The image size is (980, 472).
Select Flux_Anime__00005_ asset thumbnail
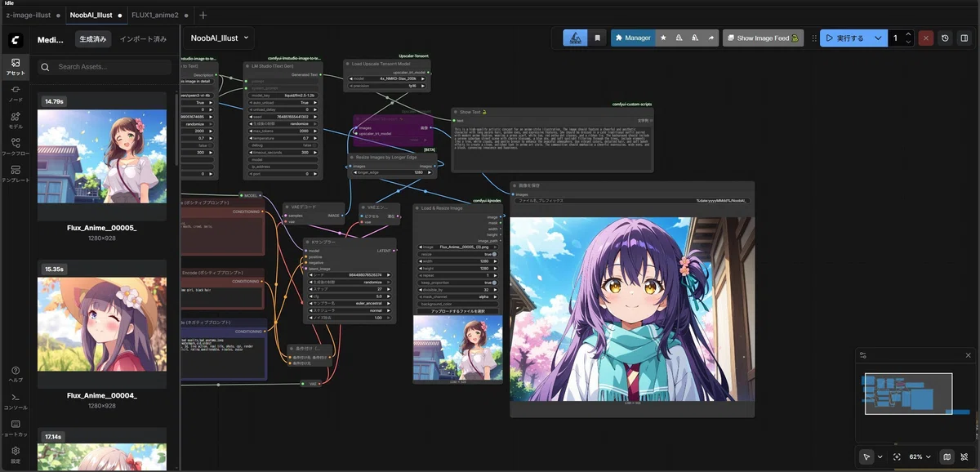click(102, 157)
